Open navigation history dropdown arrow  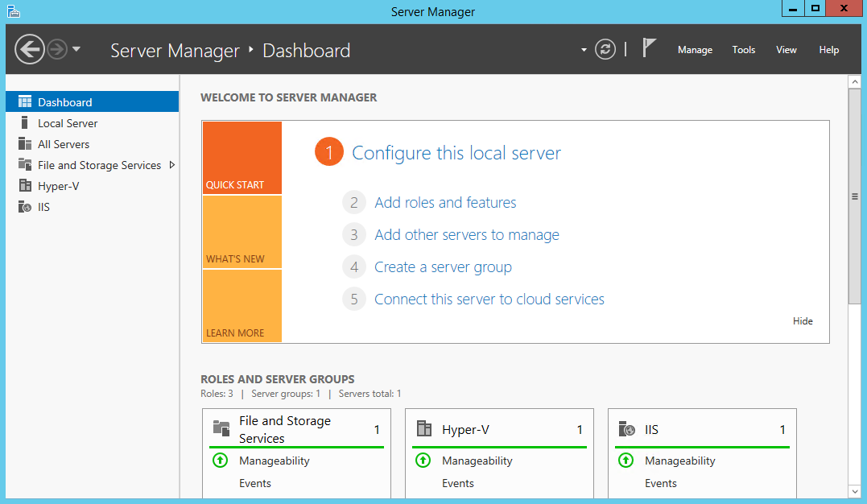(76, 50)
